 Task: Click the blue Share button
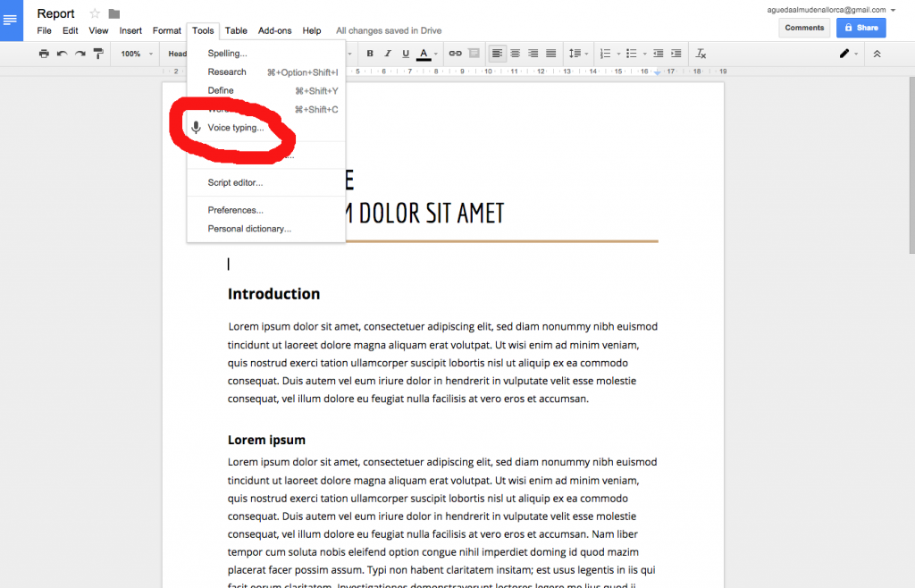point(860,28)
